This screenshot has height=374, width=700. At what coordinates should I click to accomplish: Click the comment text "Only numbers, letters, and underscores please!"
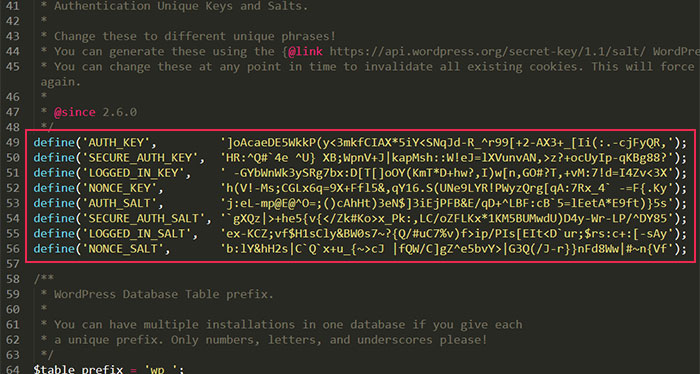[x=329, y=340]
